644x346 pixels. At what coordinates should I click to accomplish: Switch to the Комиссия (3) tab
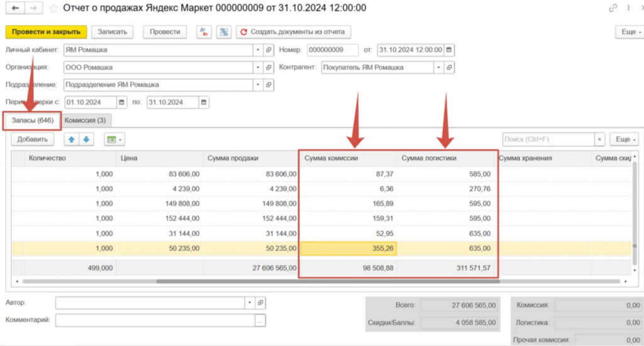click(85, 120)
